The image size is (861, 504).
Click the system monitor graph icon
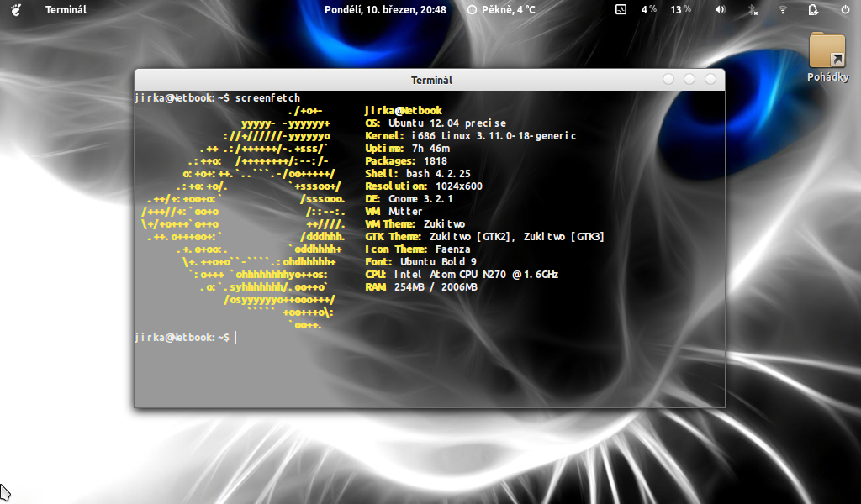click(621, 10)
